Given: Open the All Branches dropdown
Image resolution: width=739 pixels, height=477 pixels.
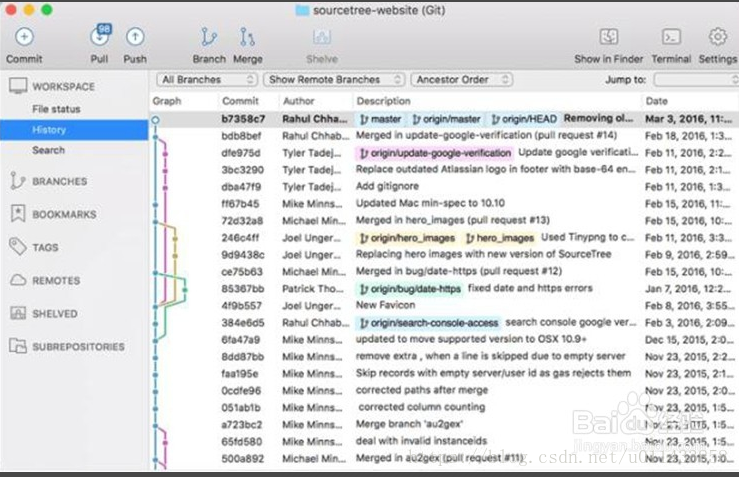Looking at the screenshot, I should (x=207, y=80).
